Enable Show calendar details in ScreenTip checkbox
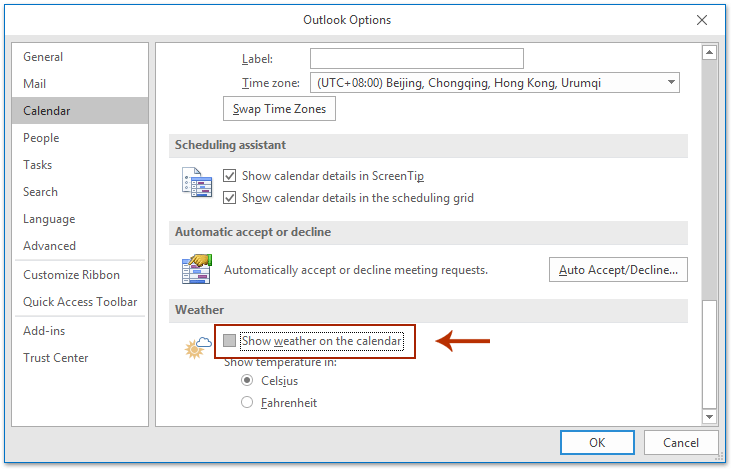 [229, 176]
